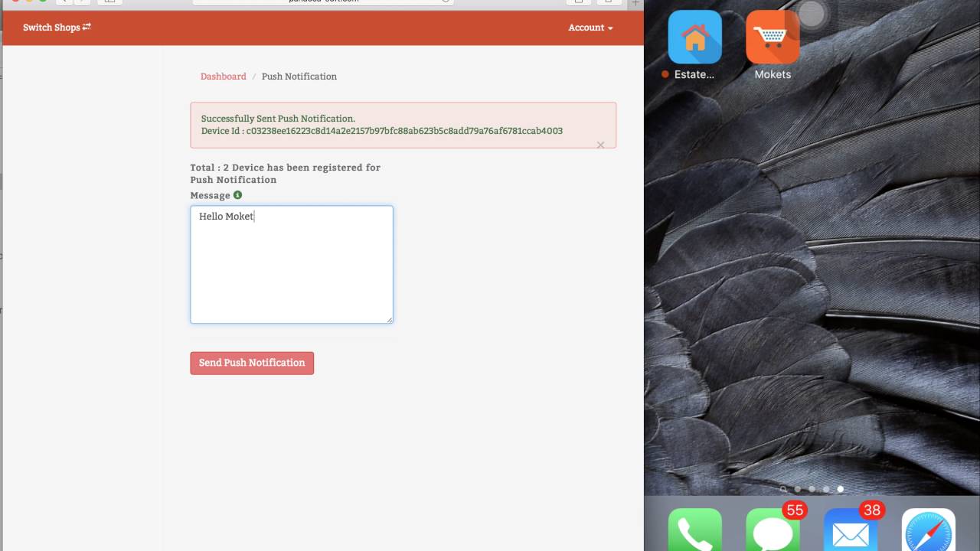Open Mail app with 38 badge

click(851, 530)
